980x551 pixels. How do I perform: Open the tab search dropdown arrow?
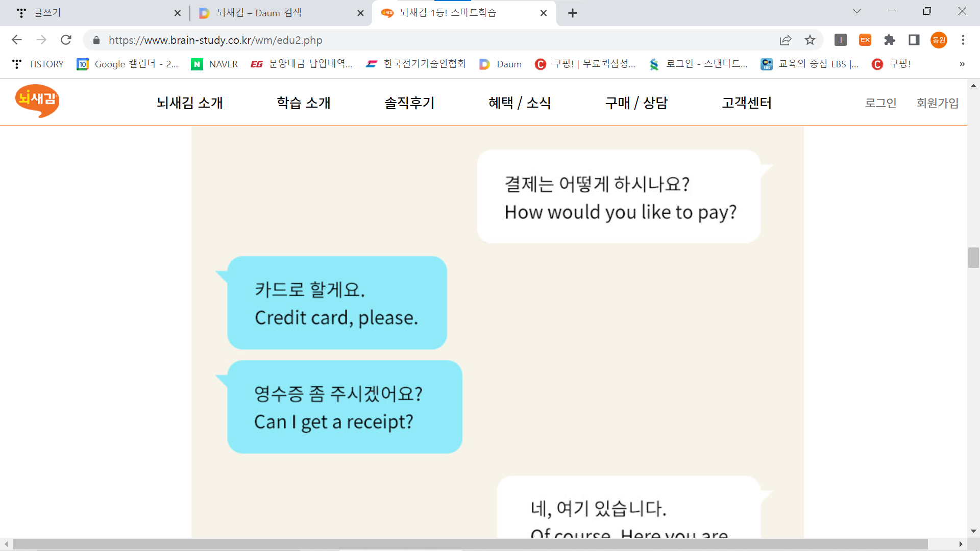point(857,11)
